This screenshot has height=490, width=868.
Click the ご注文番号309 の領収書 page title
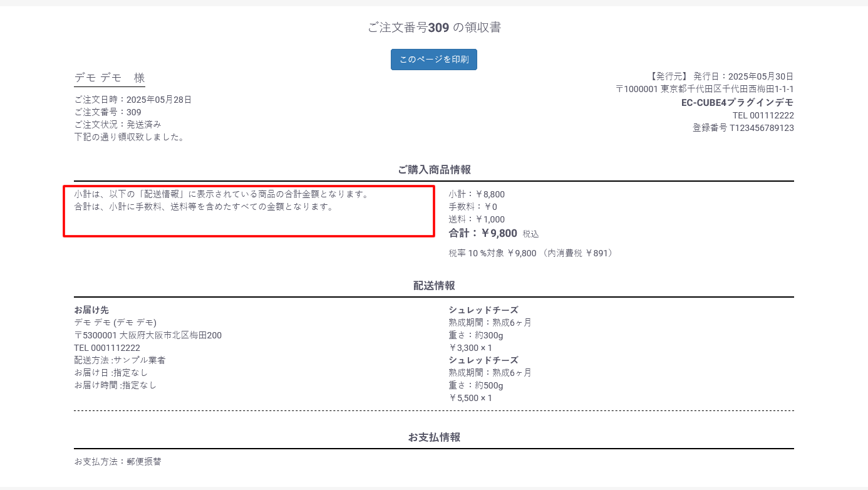(433, 28)
